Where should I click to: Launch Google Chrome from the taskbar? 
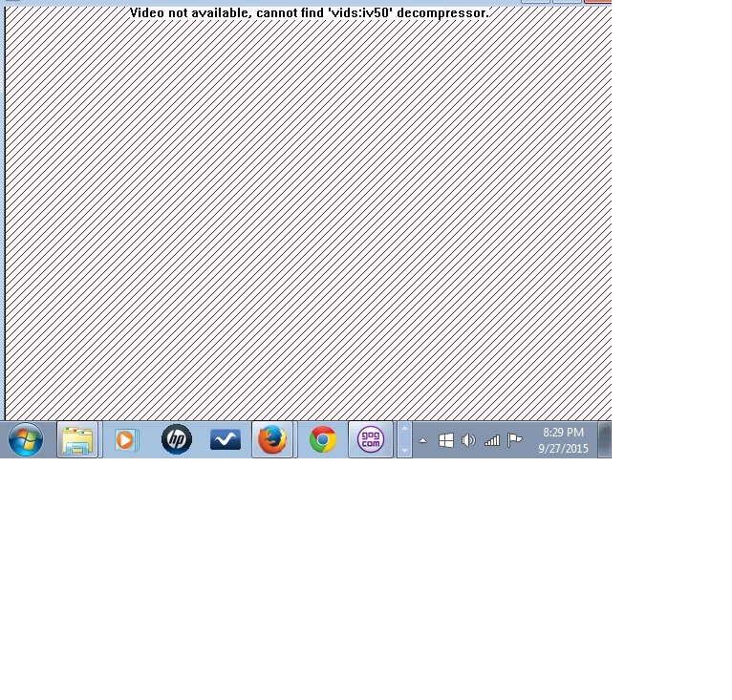point(323,439)
